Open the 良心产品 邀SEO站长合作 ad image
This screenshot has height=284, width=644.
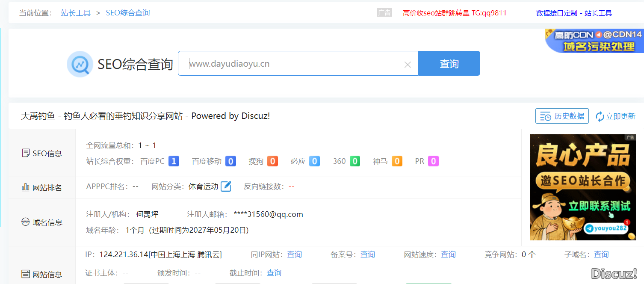point(582,187)
